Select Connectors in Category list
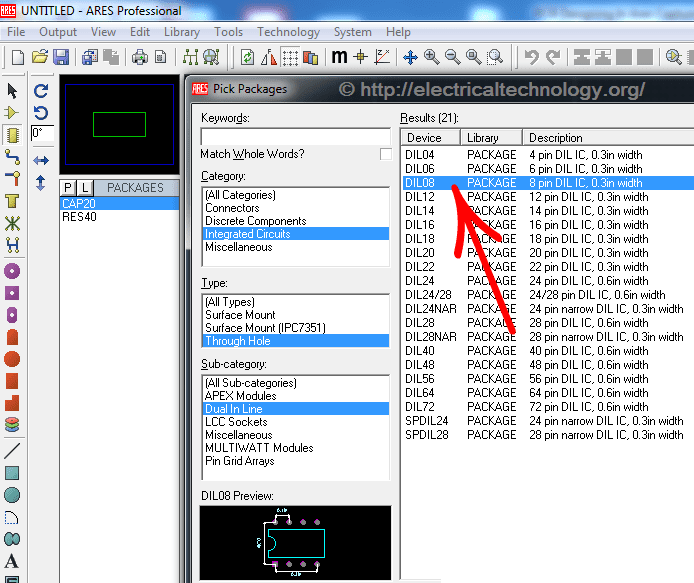694x583 pixels. [x=232, y=208]
